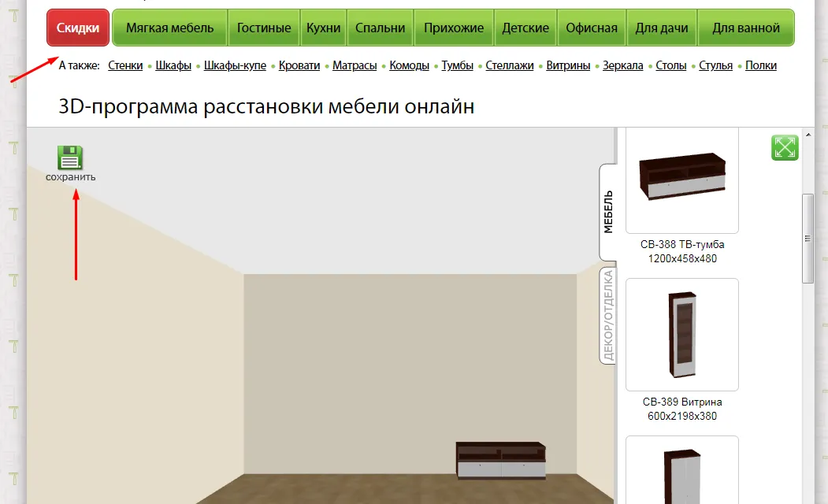Select the Кухни menu item
This screenshot has height=504, width=828.
tap(323, 28)
